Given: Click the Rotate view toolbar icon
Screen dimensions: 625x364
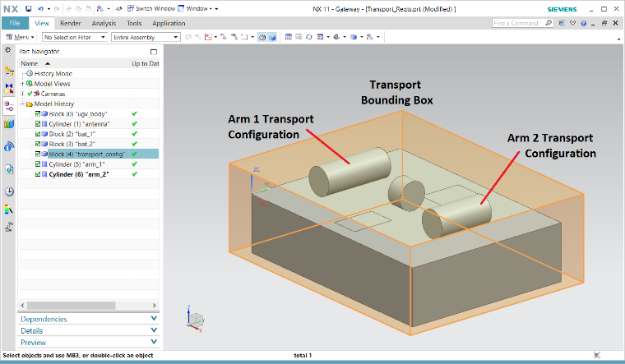Looking at the screenshot, I should [x=309, y=37].
